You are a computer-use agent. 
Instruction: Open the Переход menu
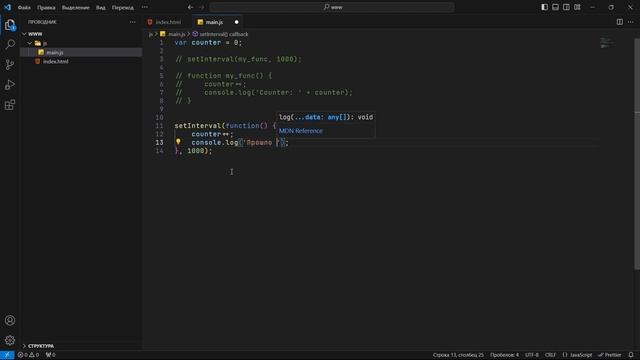click(122, 7)
